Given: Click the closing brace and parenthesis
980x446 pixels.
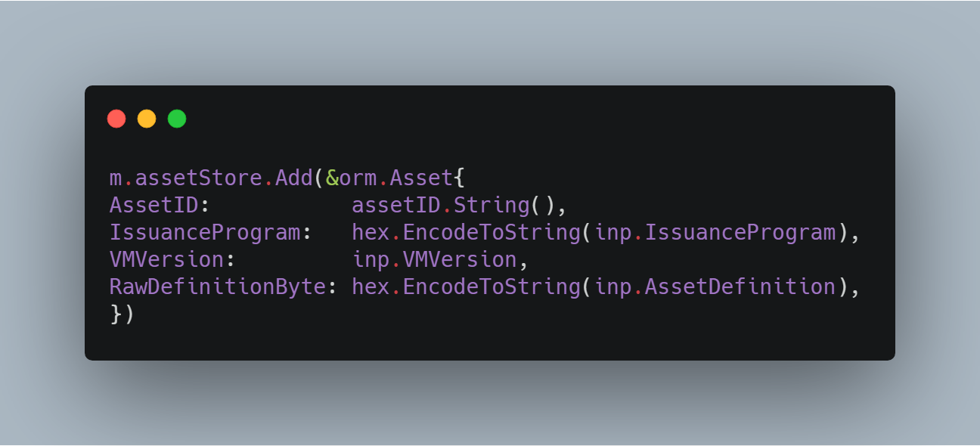Looking at the screenshot, I should pyautogui.click(x=122, y=314).
